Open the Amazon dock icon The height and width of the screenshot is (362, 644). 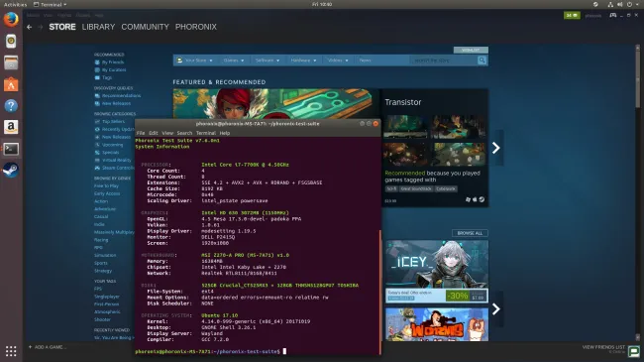pyautogui.click(x=11, y=127)
